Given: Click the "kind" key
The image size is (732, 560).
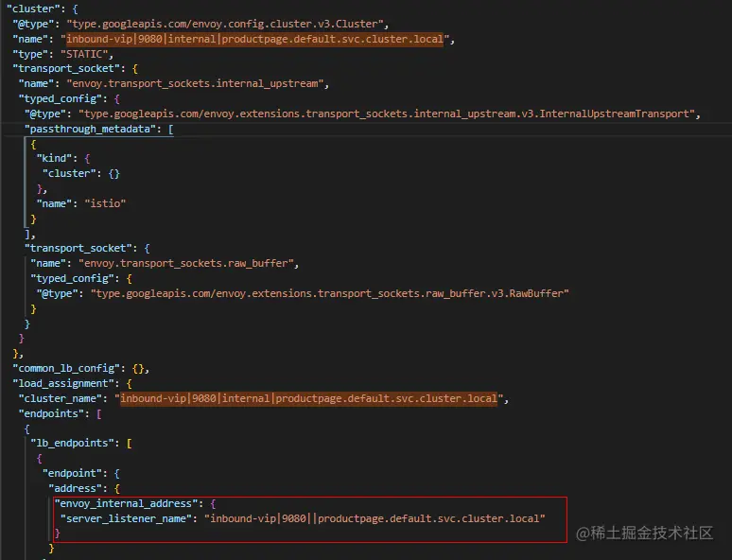Looking at the screenshot, I should [x=54, y=158].
